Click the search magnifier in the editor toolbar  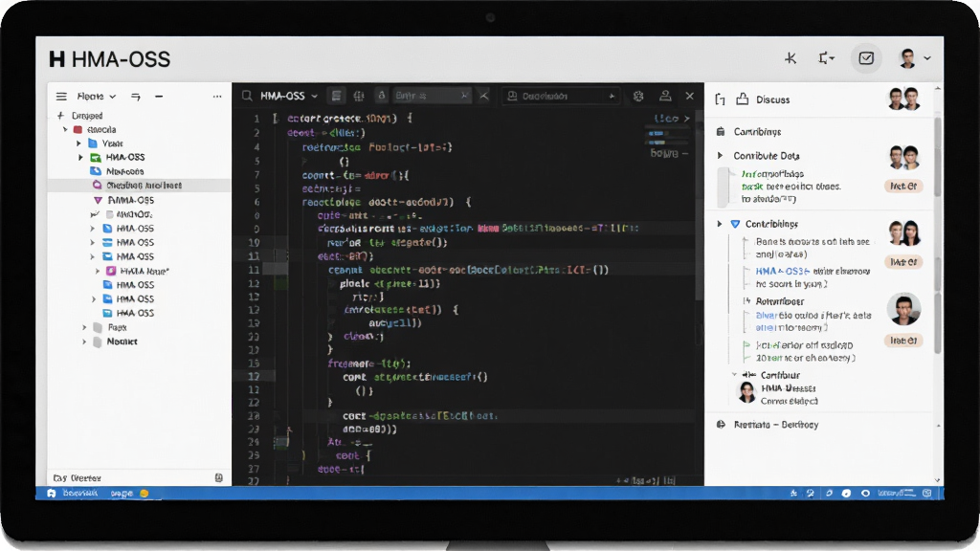click(x=247, y=96)
